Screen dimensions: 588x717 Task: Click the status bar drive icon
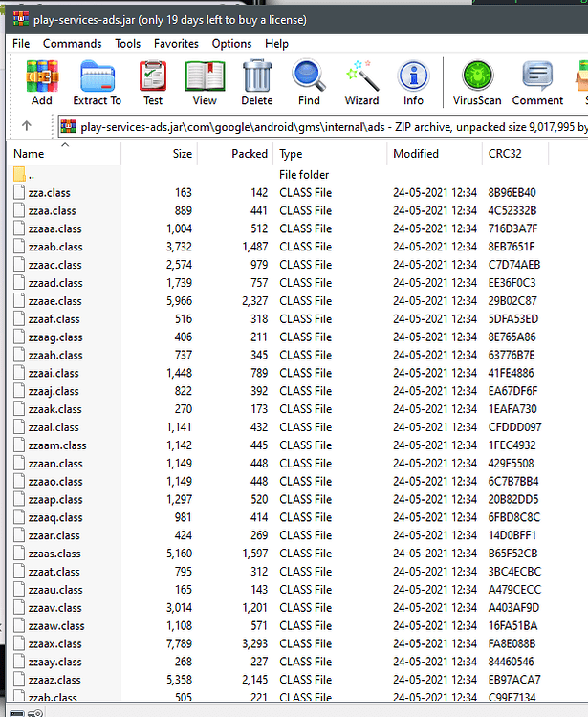pos(17,713)
